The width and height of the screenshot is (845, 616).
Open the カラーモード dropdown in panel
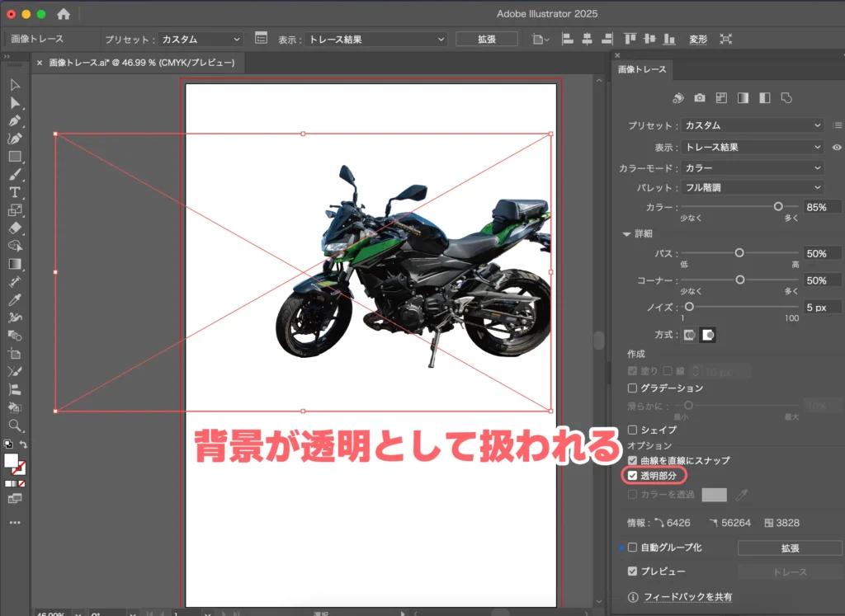[x=753, y=168]
